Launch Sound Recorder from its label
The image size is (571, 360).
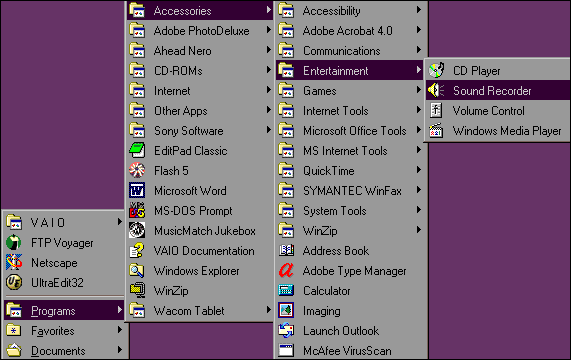pos(492,91)
